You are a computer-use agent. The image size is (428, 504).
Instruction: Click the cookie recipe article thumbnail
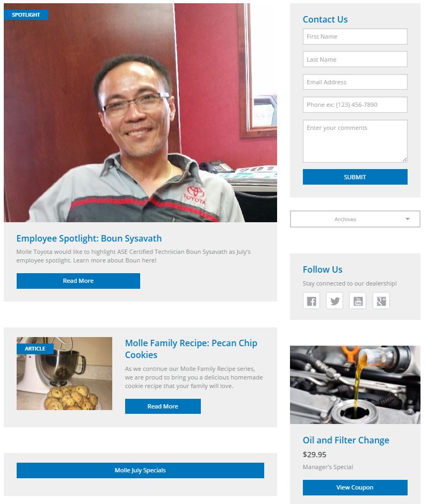pos(64,374)
